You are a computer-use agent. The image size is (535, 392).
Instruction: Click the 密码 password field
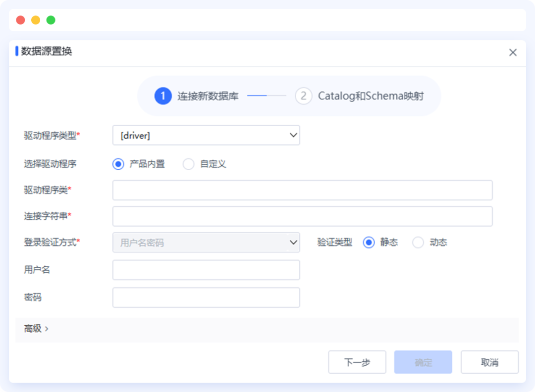tap(206, 297)
